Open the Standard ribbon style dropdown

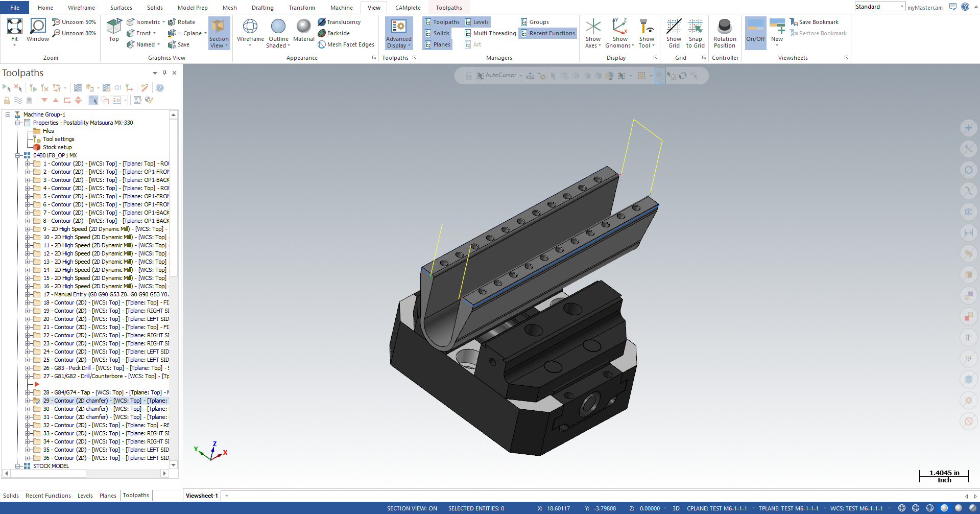coord(902,7)
